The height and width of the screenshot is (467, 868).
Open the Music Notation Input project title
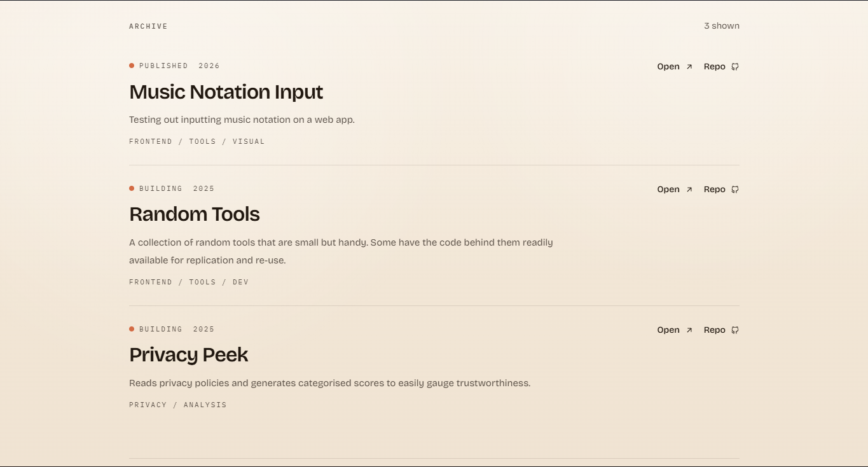(226, 92)
